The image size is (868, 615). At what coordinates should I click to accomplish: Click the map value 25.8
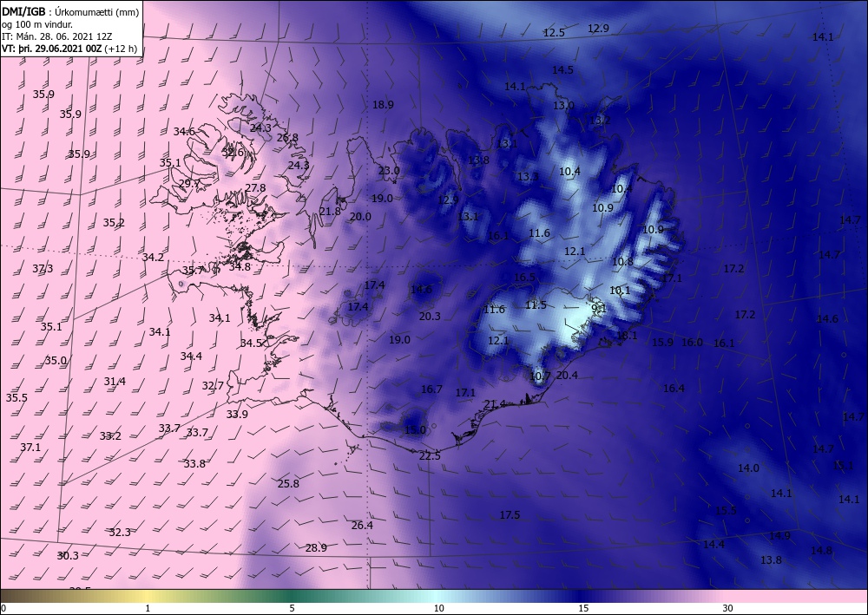tap(288, 483)
